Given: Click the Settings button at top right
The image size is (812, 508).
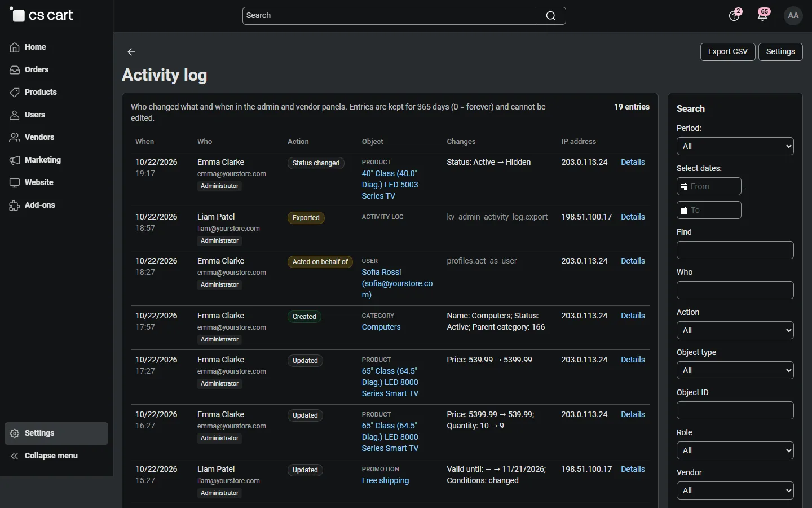Looking at the screenshot, I should 780,52.
